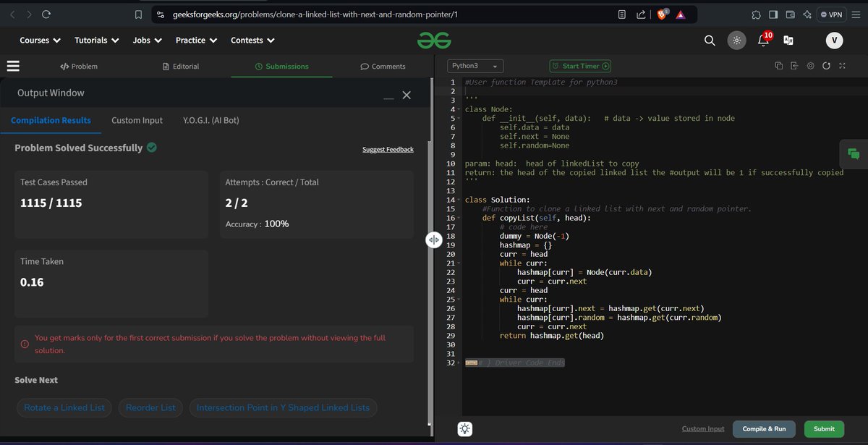Click the collapsed fold marker on line 32
Viewport: 868px width, 445px height.
point(471,363)
